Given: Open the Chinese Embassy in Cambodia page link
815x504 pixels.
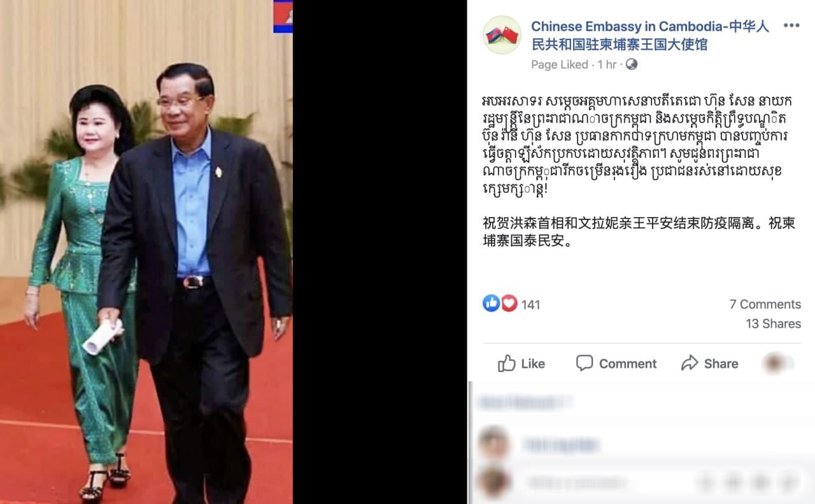Looking at the screenshot, I should (x=650, y=35).
